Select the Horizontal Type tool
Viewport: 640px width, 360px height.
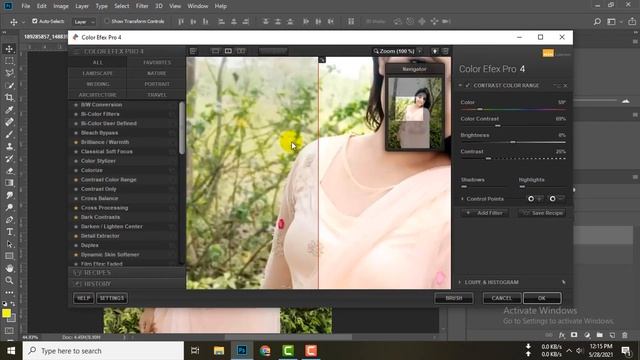[x=9, y=232]
